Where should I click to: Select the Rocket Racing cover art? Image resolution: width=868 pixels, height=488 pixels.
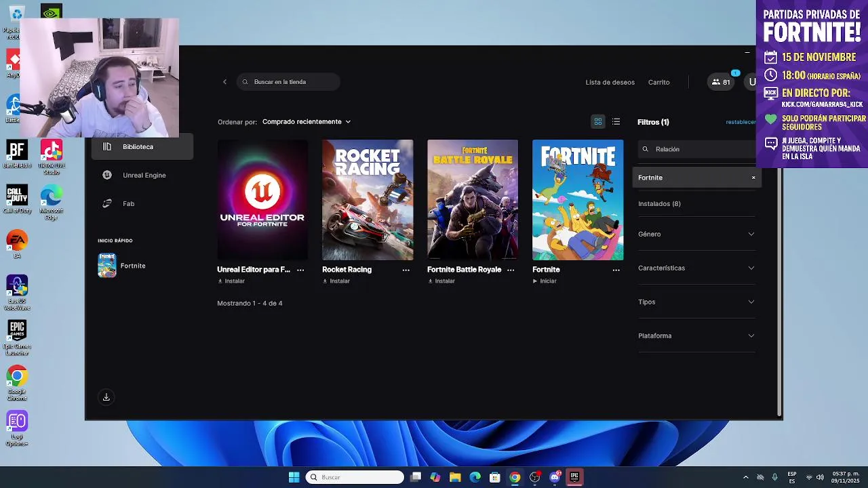[x=368, y=200]
